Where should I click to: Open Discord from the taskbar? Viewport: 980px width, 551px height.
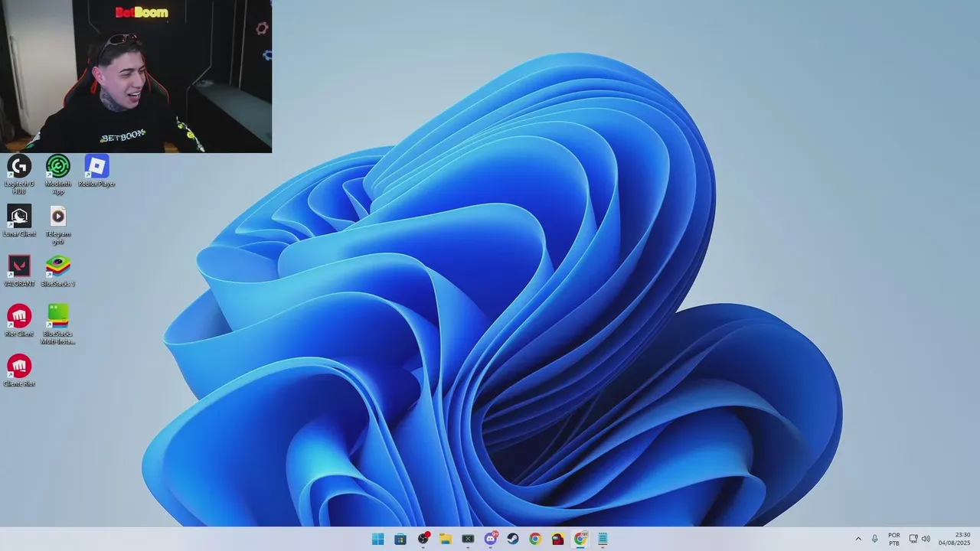pyautogui.click(x=491, y=539)
